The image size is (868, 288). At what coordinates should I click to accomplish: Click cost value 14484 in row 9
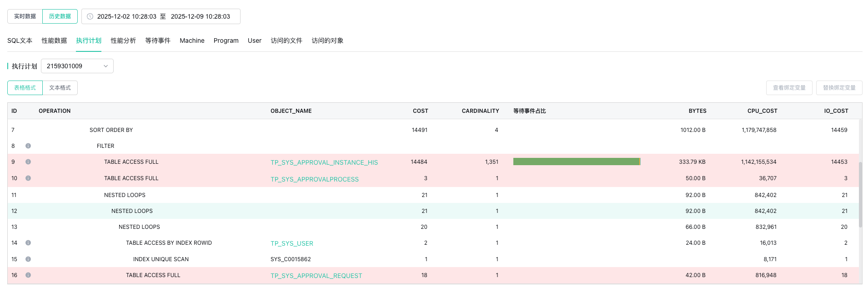tap(419, 162)
